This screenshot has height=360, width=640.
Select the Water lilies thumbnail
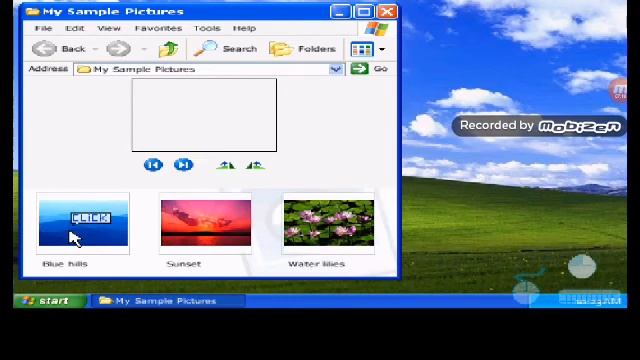[329, 223]
